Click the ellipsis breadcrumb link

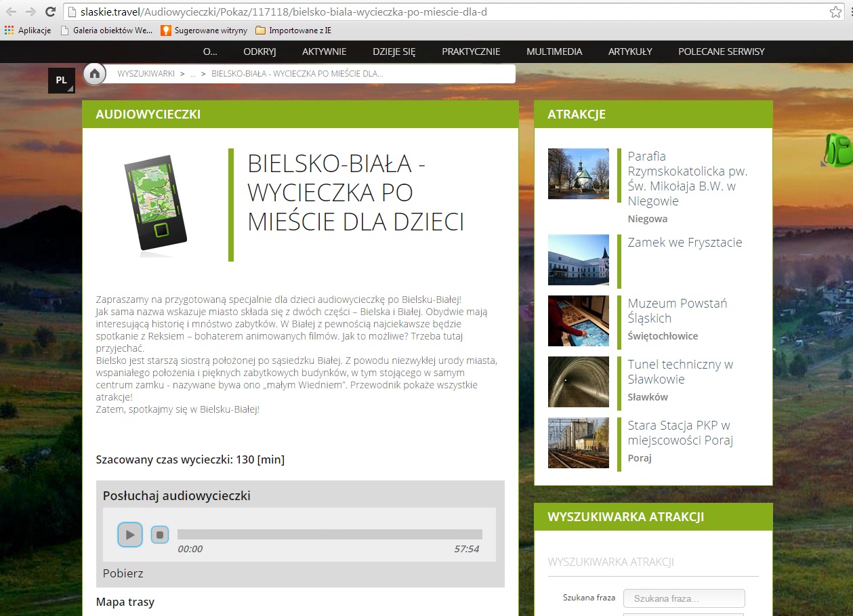193,73
